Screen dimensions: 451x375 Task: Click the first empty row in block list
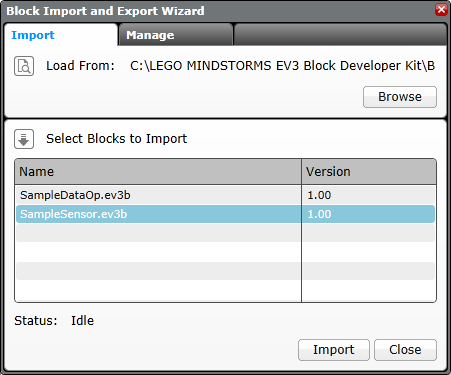[x=225, y=233]
